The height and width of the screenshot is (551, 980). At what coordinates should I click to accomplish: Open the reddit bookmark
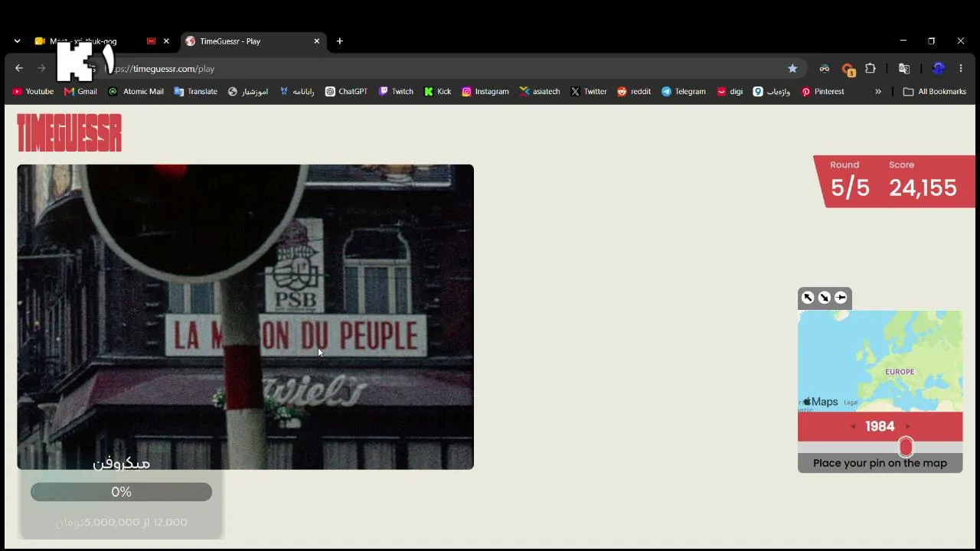click(x=634, y=92)
